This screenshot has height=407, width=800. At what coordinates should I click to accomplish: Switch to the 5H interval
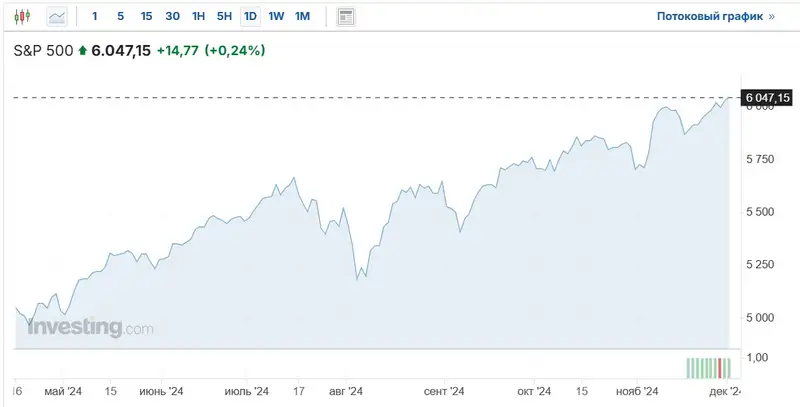point(224,17)
